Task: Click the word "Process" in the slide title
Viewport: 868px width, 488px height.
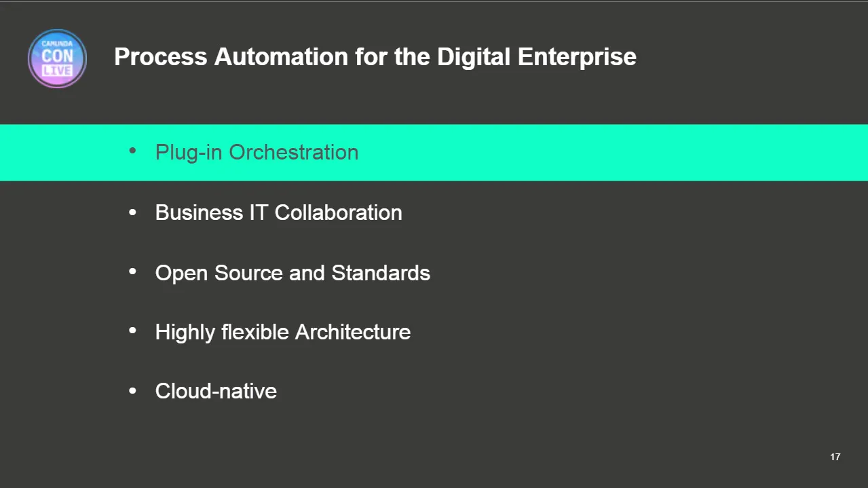Action: click(x=161, y=57)
